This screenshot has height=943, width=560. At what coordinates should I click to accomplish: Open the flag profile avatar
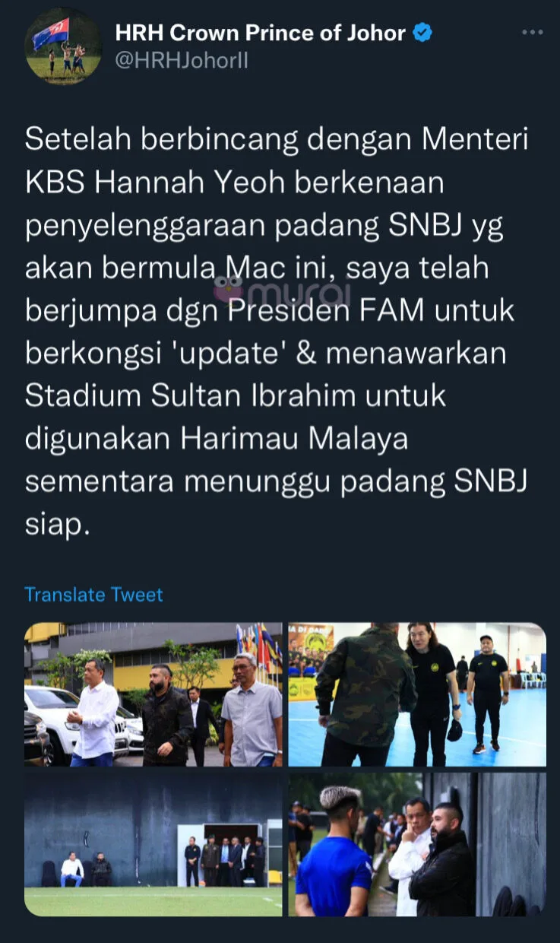tap(63, 46)
